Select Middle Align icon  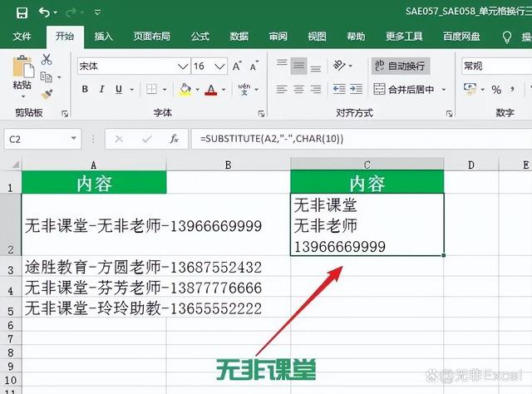(299, 65)
